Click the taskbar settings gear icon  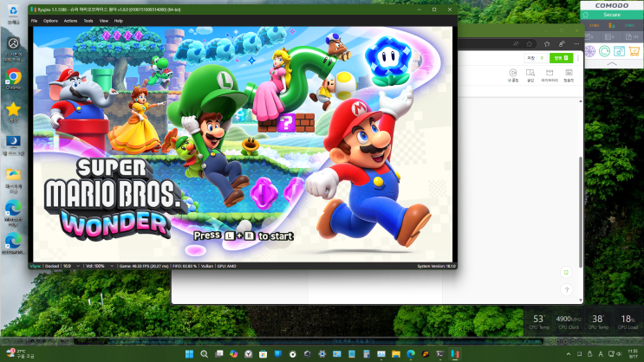pyautogui.click(x=322, y=354)
